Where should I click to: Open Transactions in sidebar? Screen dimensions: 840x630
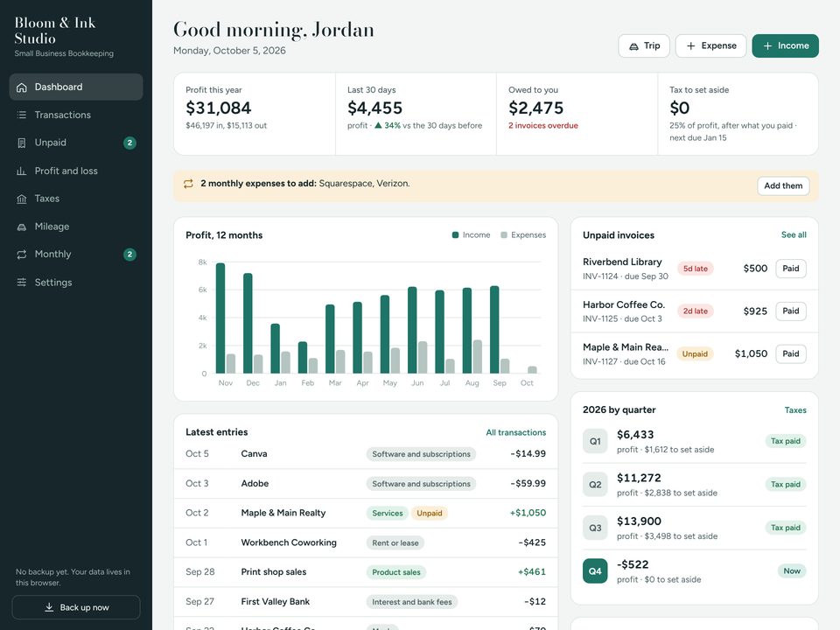(x=76, y=115)
